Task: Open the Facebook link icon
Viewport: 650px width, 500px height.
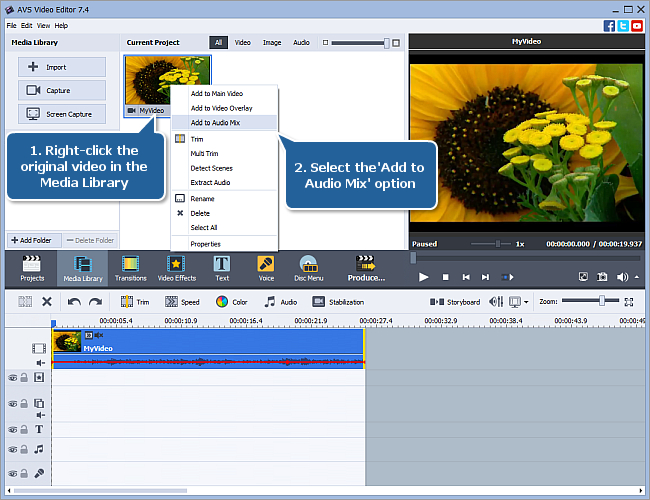Action: tap(609, 26)
